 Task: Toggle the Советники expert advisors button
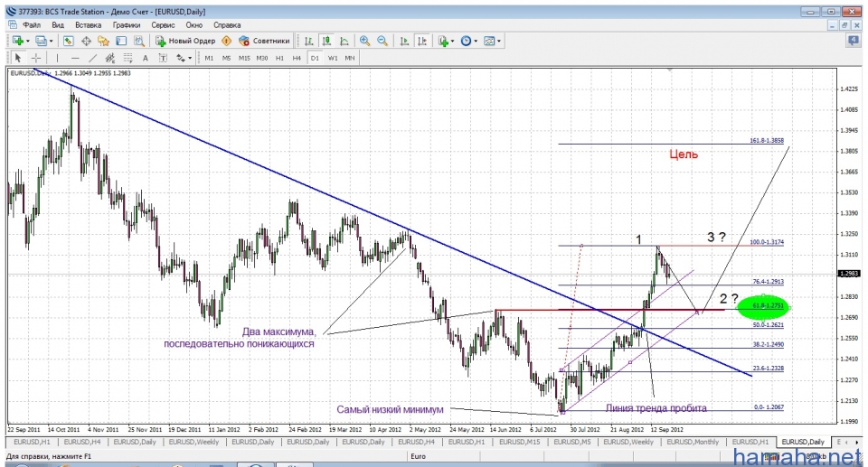264,41
